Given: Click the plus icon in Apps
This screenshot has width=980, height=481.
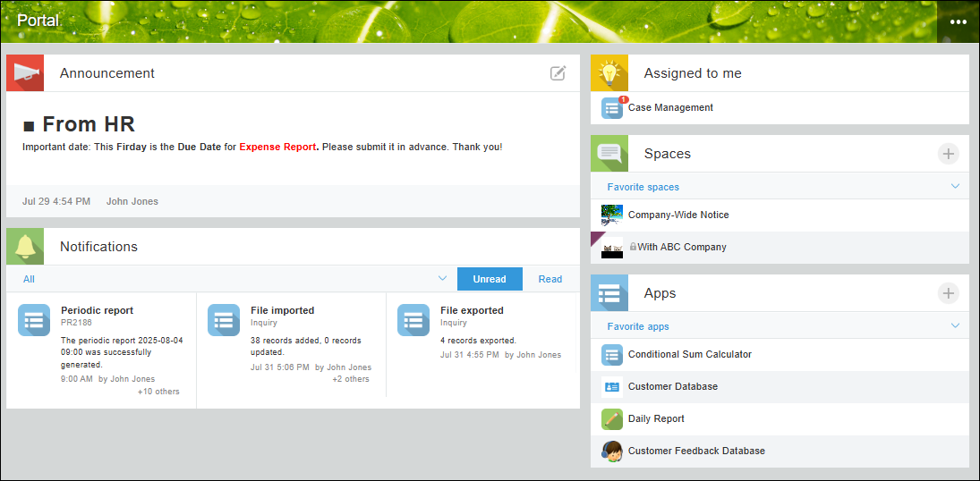Looking at the screenshot, I should (x=949, y=293).
